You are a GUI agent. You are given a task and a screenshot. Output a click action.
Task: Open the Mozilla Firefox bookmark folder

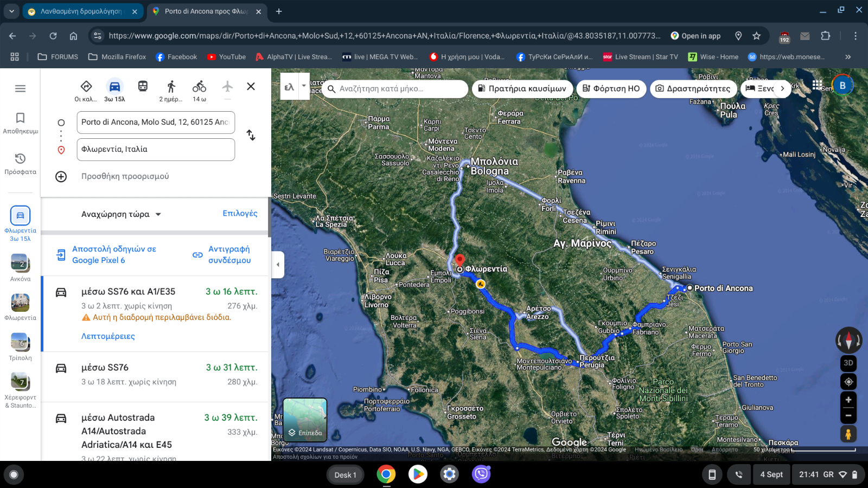(x=117, y=57)
